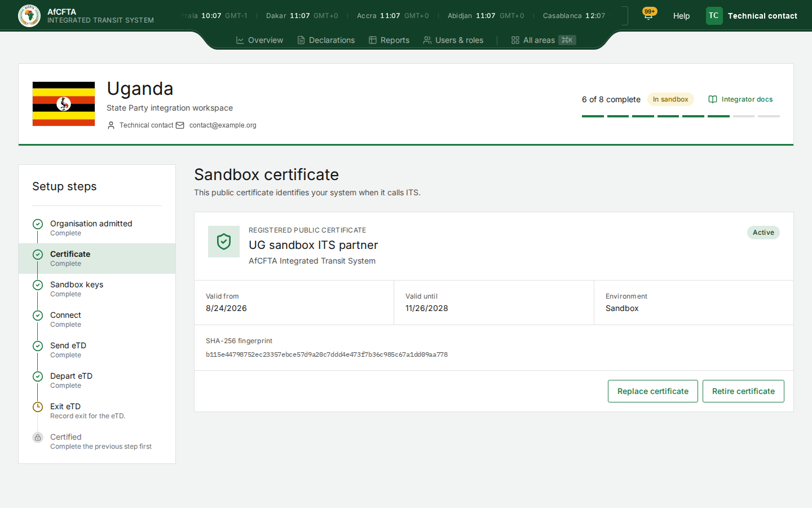Click the In sandbox status badge
This screenshot has width=812, height=508.
pos(670,99)
